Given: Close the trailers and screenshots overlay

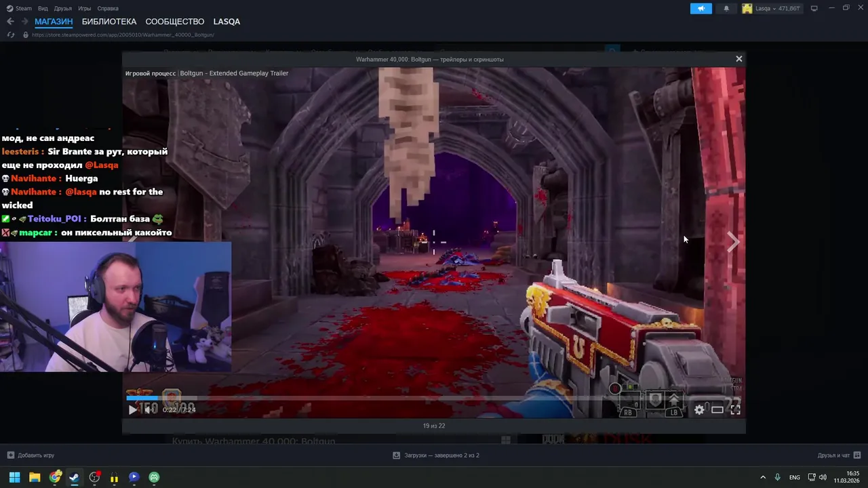Looking at the screenshot, I should click(739, 59).
